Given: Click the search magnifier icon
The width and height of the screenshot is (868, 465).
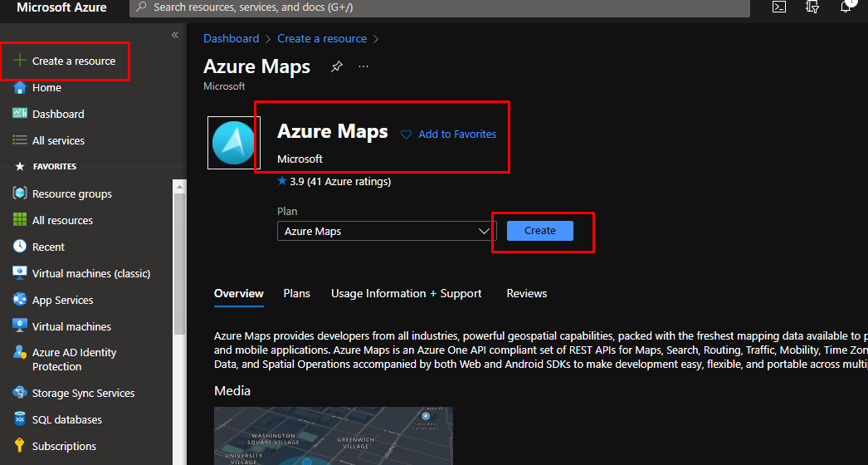Looking at the screenshot, I should pos(142,7).
